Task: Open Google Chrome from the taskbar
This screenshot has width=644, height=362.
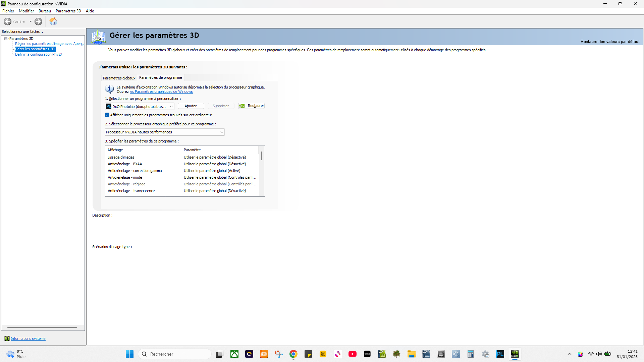Action: 293,354
